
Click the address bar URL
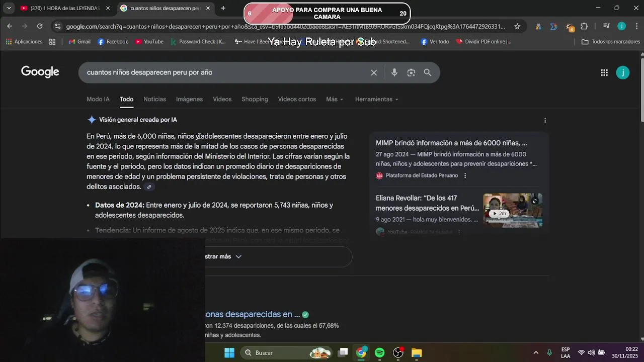coord(285,26)
